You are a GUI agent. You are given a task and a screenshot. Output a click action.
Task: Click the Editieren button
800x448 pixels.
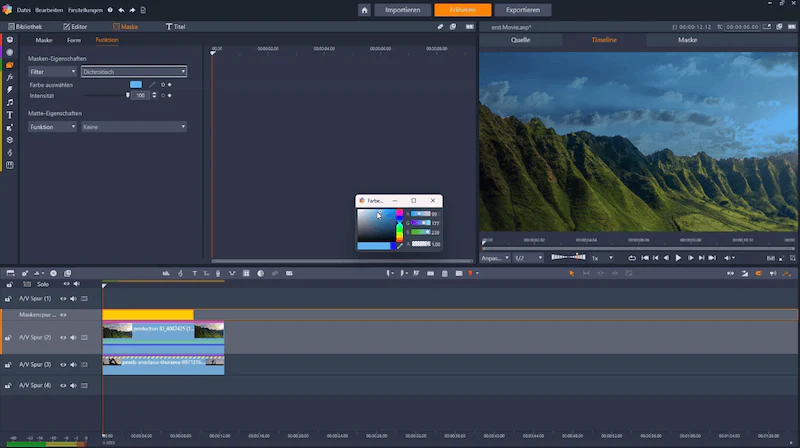pos(463,10)
